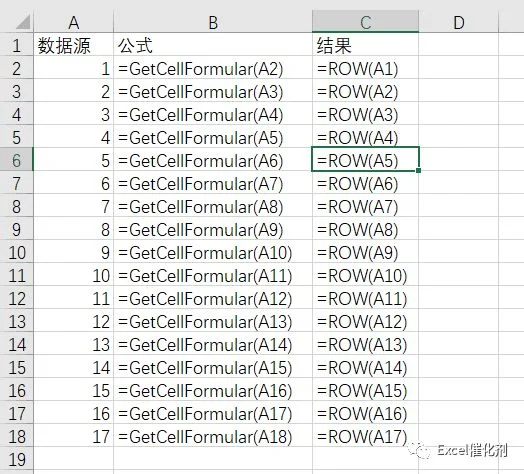Click the fill handle on cell C6

418,170
